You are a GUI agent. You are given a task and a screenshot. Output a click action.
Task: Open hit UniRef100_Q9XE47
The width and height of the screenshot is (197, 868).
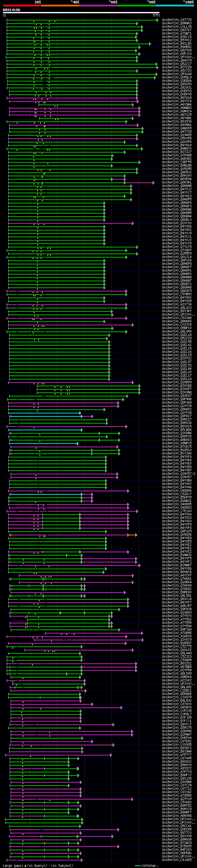click(177, 396)
